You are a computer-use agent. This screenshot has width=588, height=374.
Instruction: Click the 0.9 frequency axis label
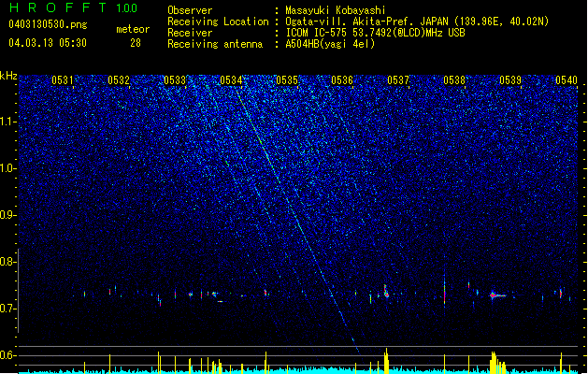(8, 215)
